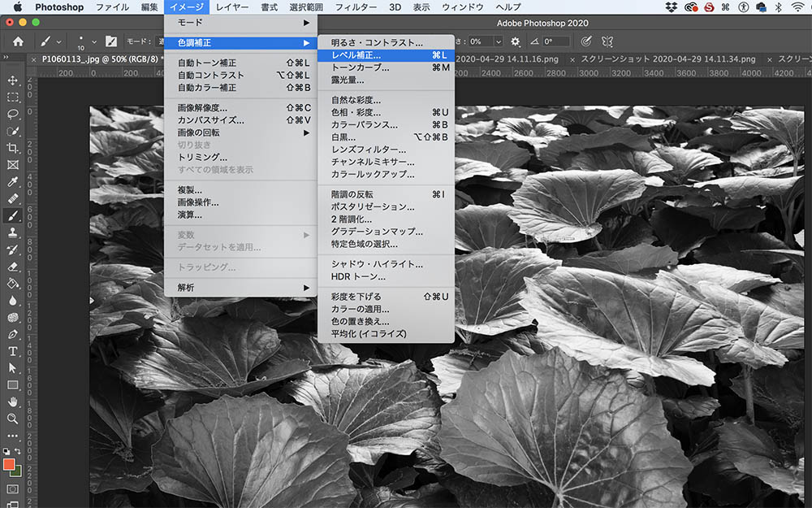Toggle the butterfly symmetry paint option
This screenshot has height=508, width=812.
tap(607, 41)
